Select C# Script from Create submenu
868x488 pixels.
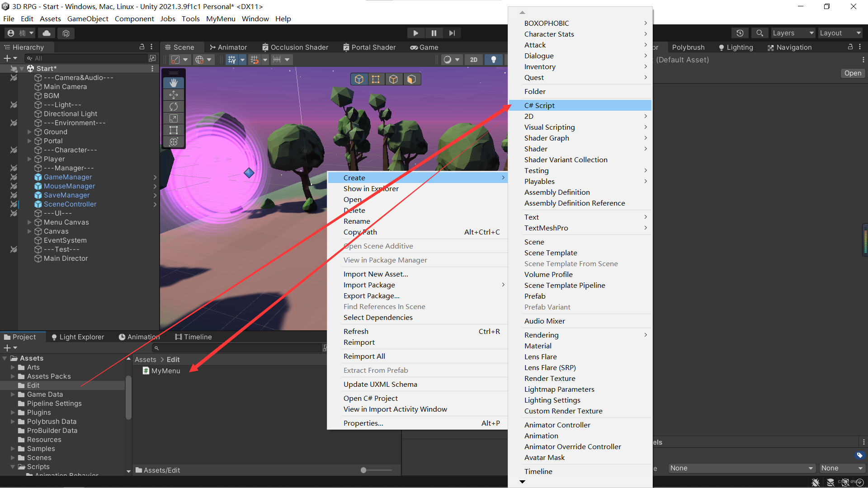[x=583, y=105]
